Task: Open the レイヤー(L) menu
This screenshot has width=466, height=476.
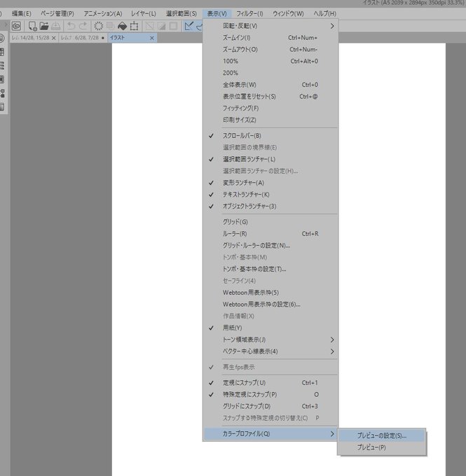Action: pyautogui.click(x=144, y=14)
